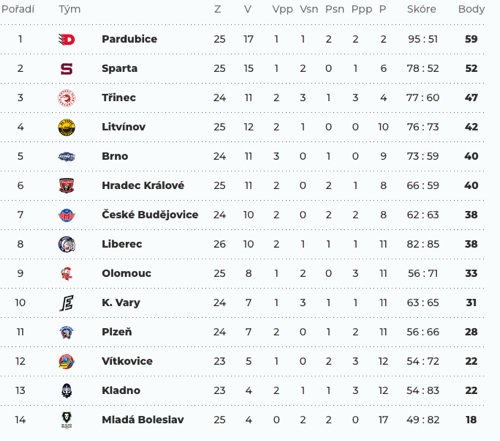Open the Hradec Králové logo

tap(66, 186)
